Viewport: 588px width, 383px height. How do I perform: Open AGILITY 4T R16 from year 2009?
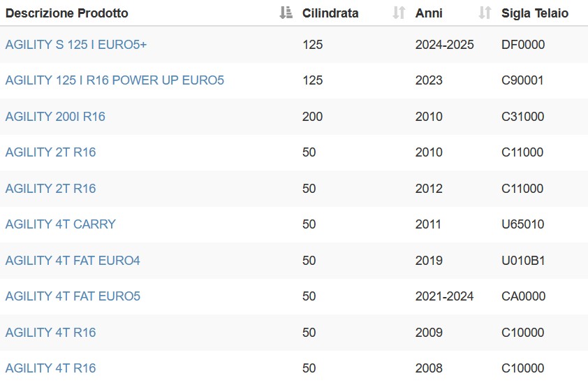[50, 333]
